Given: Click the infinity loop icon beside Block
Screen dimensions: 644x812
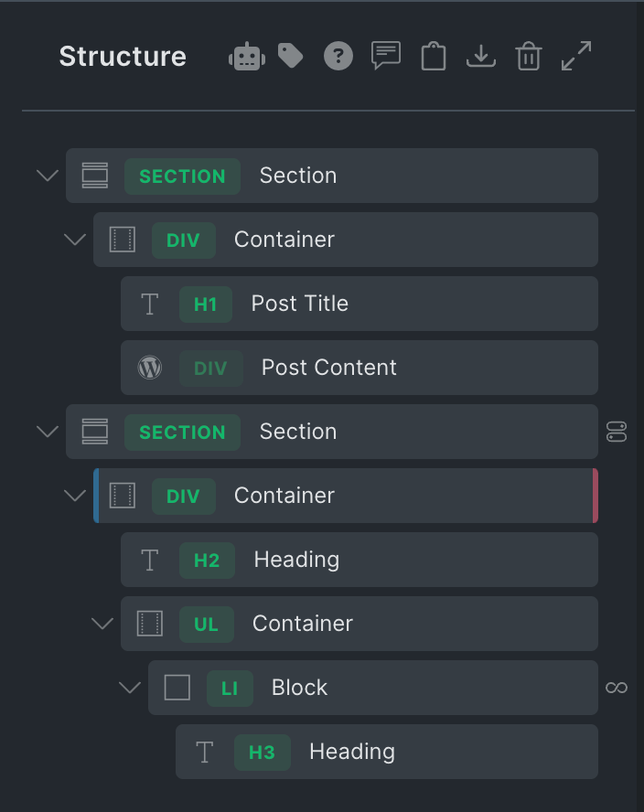Looking at the screenshot, I should tap(617, 688).
